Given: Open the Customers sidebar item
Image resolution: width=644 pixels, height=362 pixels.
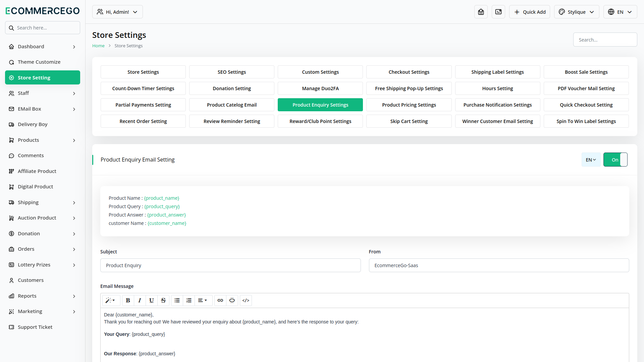Looking at the screenshot, I should (43, 280).
